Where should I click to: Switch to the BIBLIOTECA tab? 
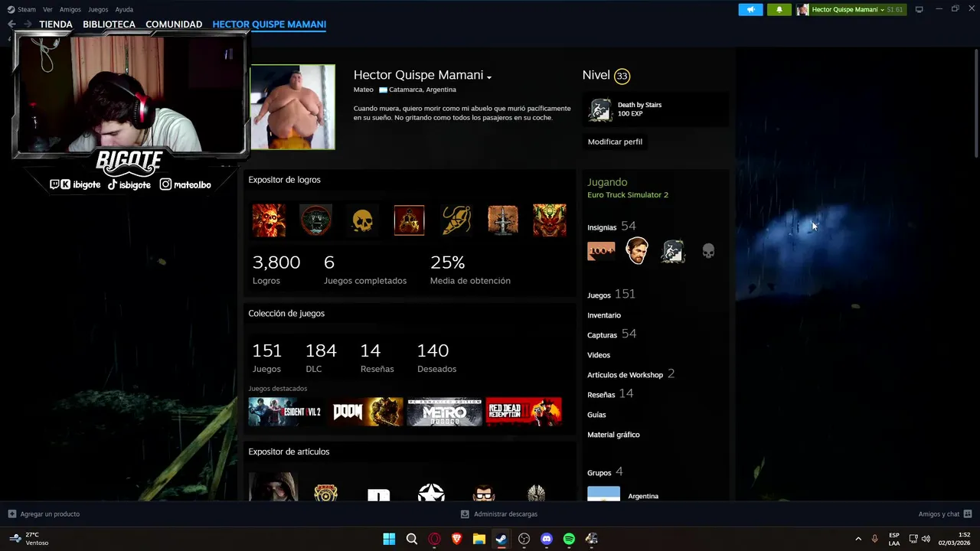(x=109, y=24)
